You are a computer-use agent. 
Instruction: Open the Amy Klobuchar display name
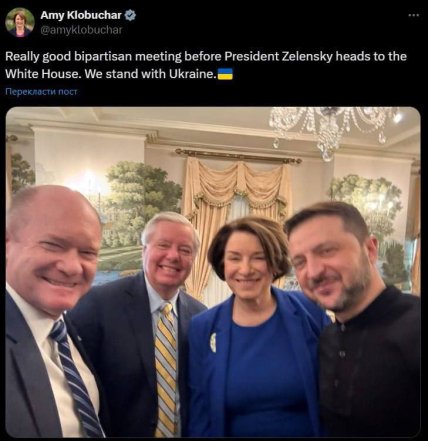pyautogui.click(x=81, y=15)
